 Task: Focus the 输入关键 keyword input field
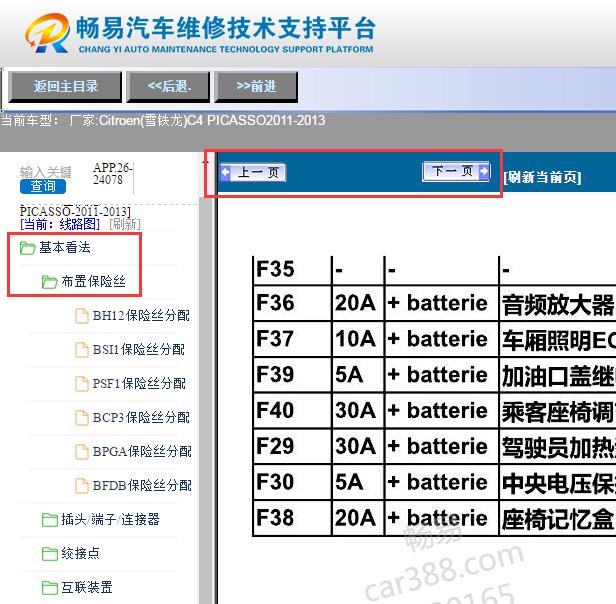click(x=46, y=172)
